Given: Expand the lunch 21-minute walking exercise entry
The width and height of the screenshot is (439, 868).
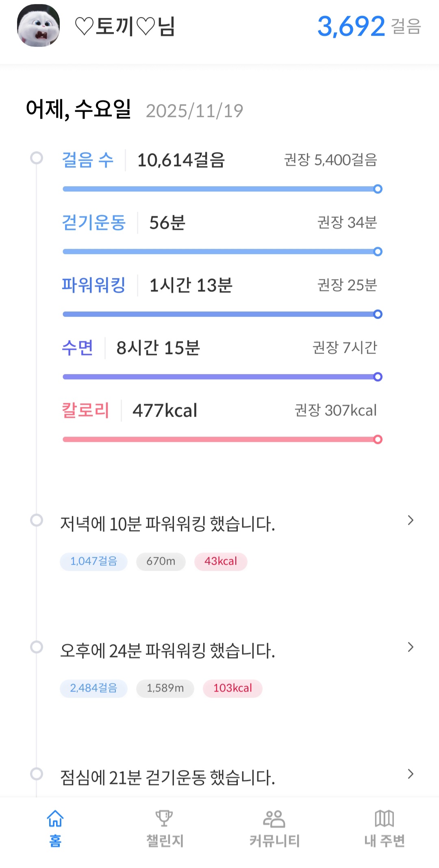Looking at the screenshot, I should [x=411, y=774].
